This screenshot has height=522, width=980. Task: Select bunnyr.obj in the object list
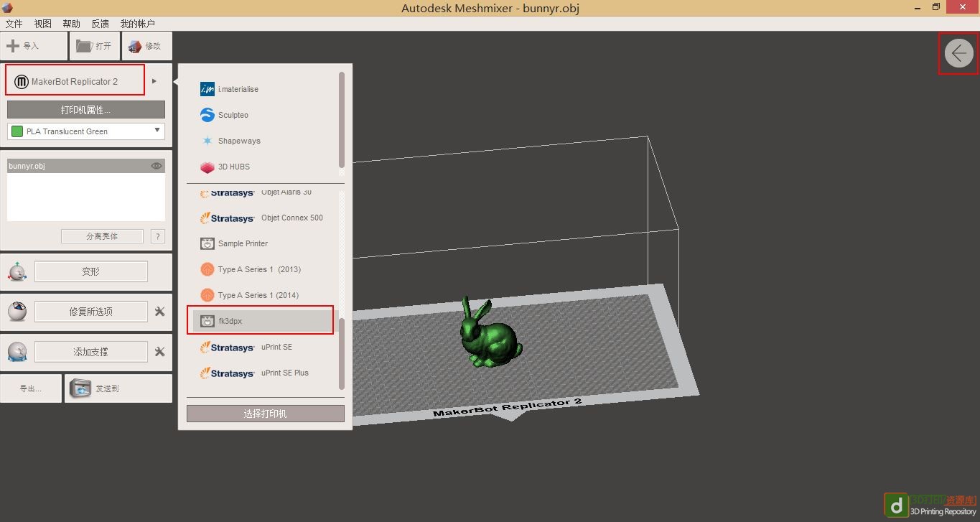click(86, 166)
